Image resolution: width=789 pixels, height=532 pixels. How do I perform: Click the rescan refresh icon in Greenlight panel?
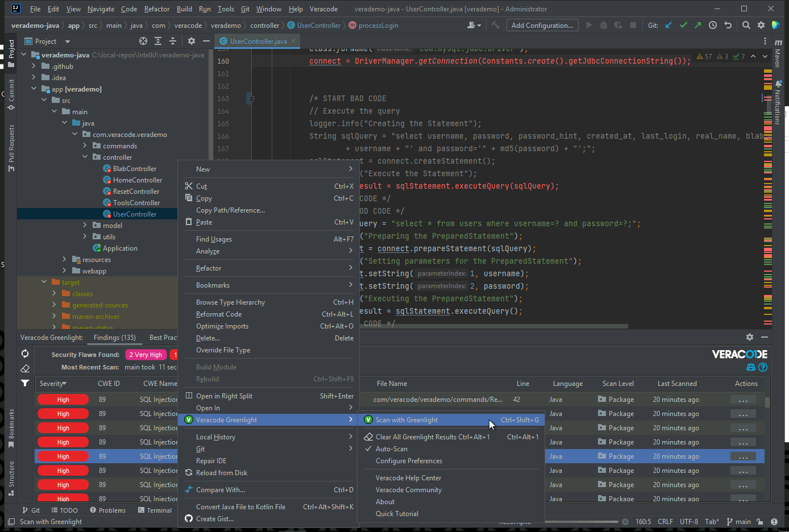coord(25,354)
